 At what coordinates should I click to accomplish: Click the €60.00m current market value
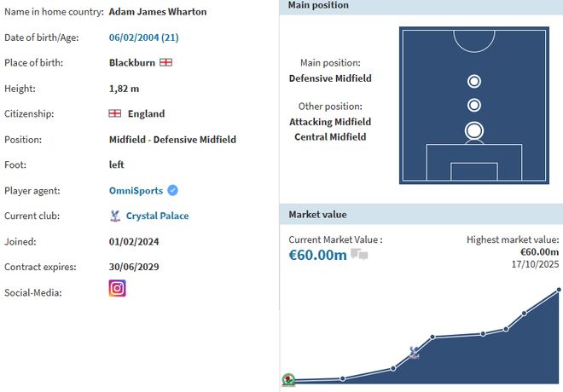(x=317, y=255)
